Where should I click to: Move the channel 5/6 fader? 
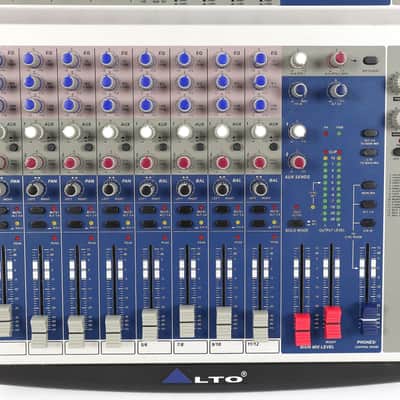[x=150, y=324]
